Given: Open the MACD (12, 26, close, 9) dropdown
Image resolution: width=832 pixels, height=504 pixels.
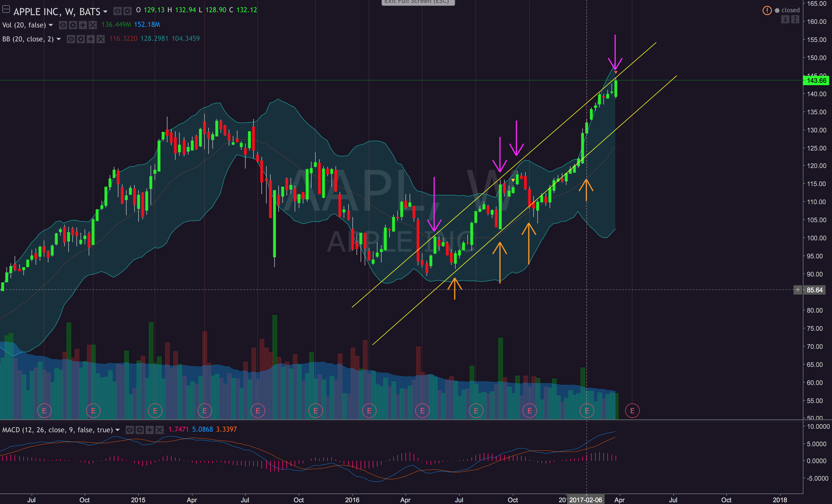Looking at the screenshot, I should click(118, 430).
